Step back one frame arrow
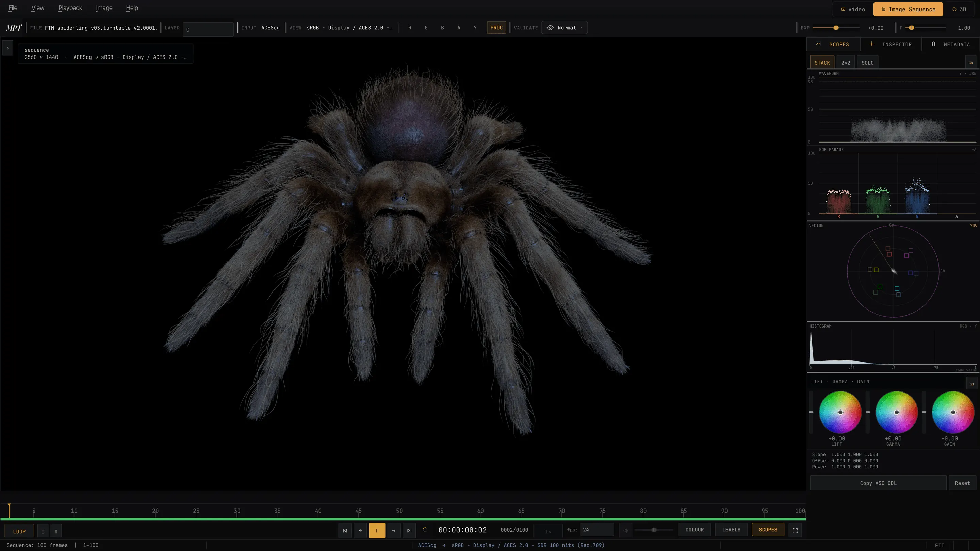 click(x=360, y=531)
